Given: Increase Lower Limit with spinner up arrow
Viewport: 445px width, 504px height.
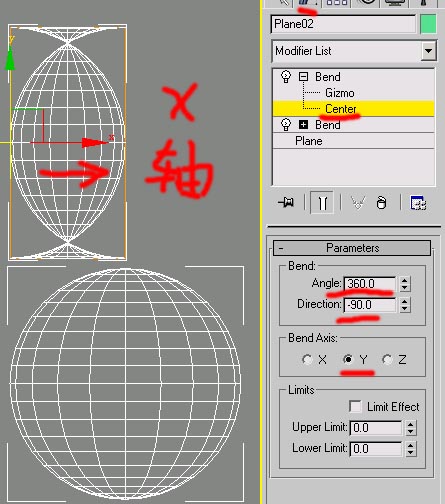Looking at the screenshot, I should tap(410, 445).
